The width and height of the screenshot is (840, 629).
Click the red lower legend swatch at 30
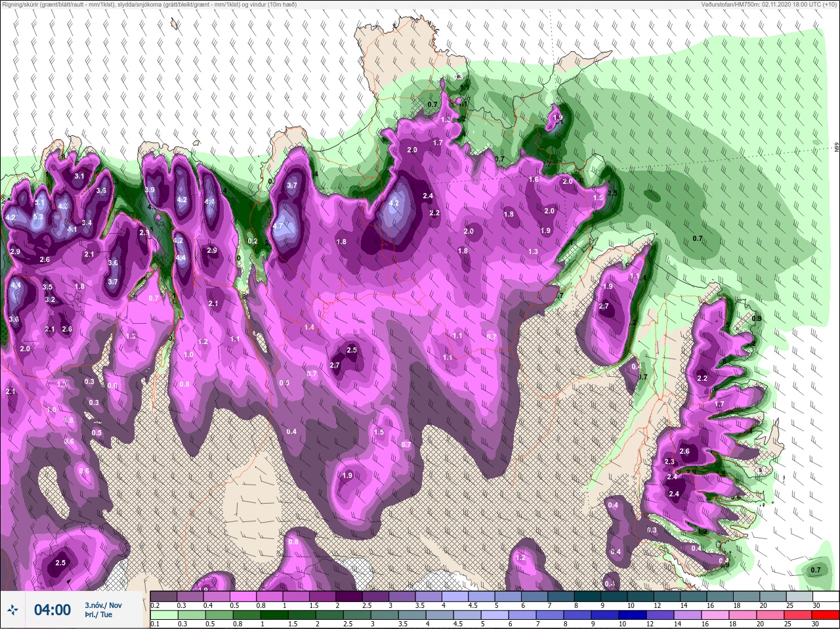point(826,615)
